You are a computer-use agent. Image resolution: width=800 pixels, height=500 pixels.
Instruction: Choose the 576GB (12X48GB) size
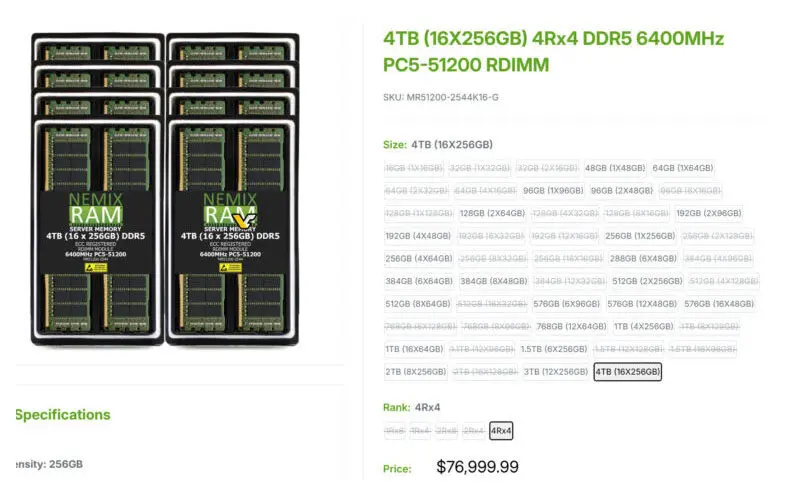[x=642, y=304]
